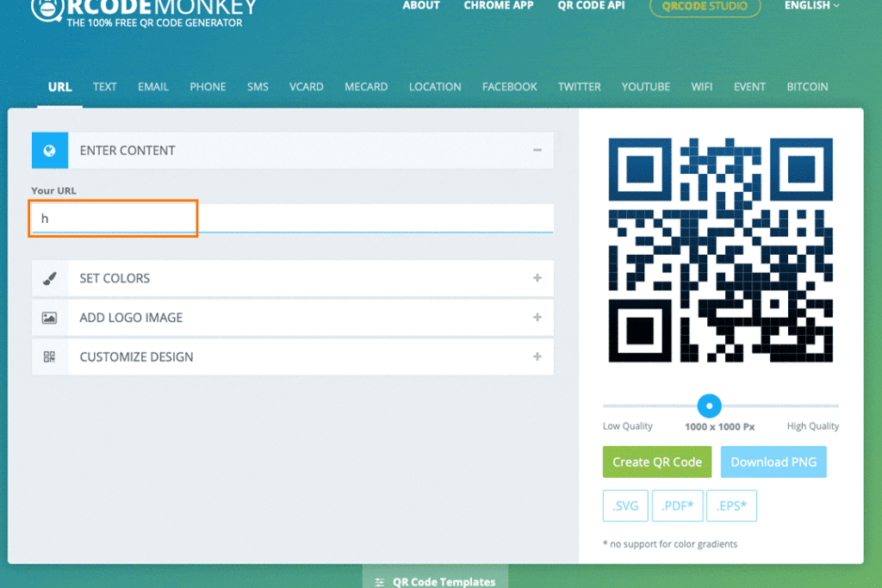Open the Facebook tab

tap(510, 87)
